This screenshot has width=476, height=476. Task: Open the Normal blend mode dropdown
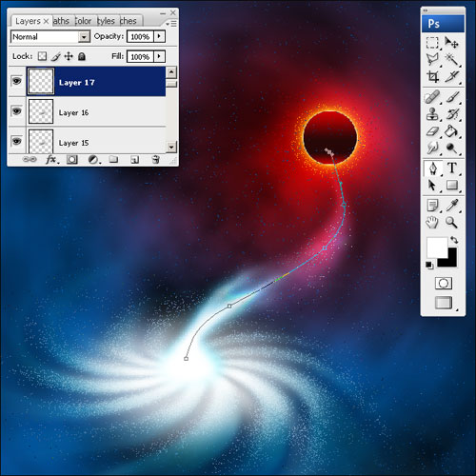[50, 37]
